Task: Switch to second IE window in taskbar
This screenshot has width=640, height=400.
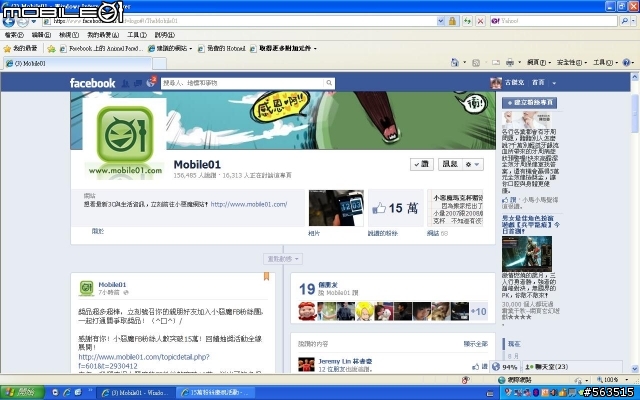Action: point(216,393)
